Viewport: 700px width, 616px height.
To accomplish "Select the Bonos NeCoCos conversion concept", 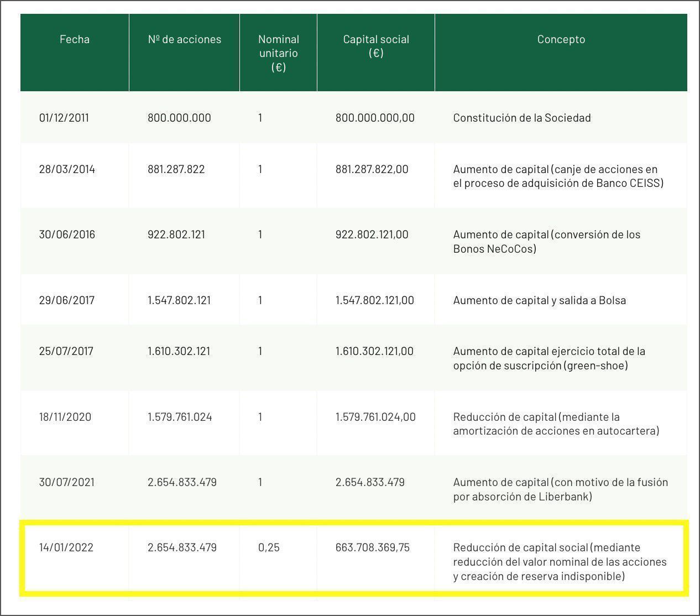I will pyautogui.click(x=546, y=242).
